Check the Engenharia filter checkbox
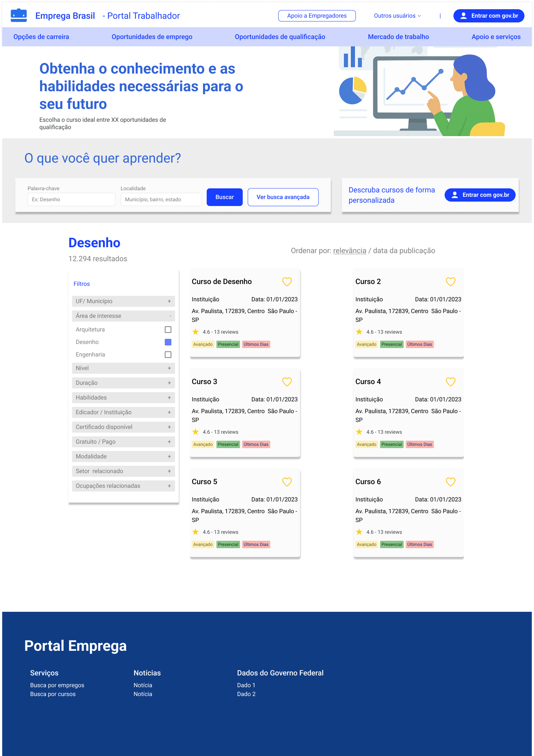534x756 pixels. [x=168, y=355]
